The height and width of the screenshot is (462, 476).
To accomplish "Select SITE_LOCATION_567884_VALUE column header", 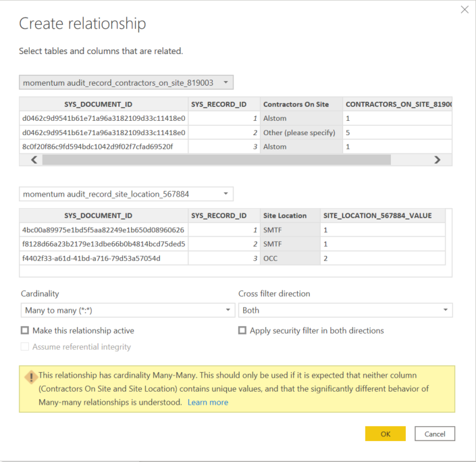I will tap(383, 215).
